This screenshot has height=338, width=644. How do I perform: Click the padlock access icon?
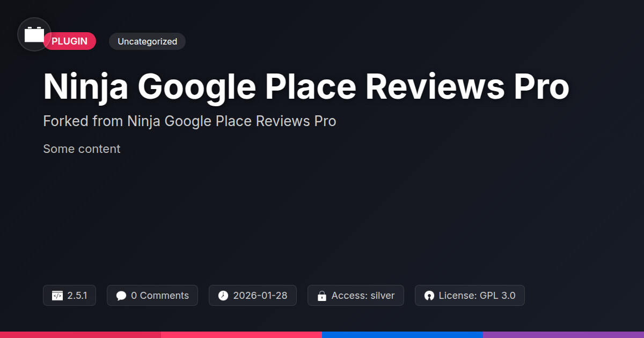(322, 296)
